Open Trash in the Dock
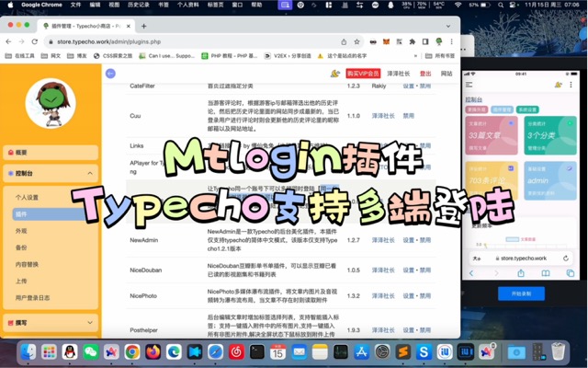Image resolution: width=588 pixels, height=368 pixels. click(x=559, y=351)
